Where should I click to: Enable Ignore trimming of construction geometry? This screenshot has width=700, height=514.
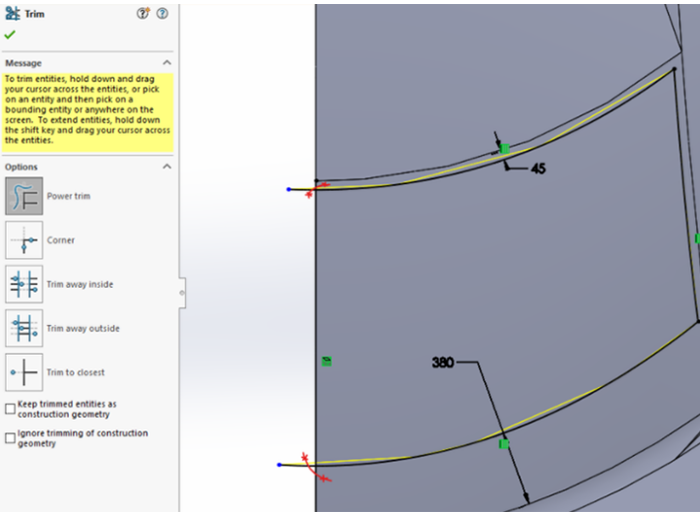point(10,438)
